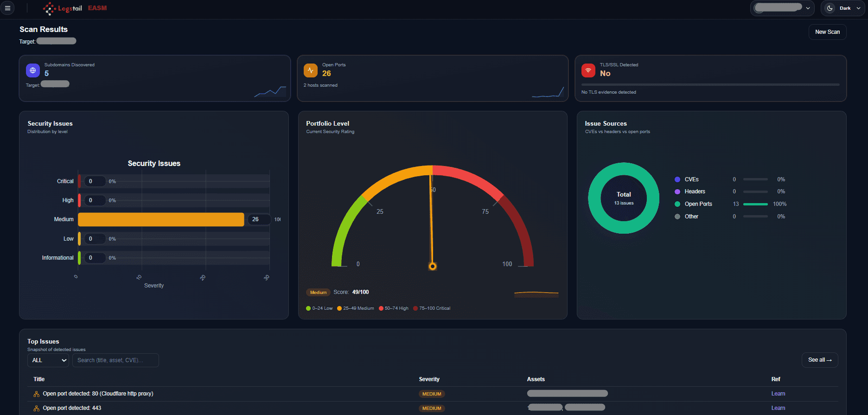
Task: Toggle the CVEs legend entry
Action: click(687, 179)
